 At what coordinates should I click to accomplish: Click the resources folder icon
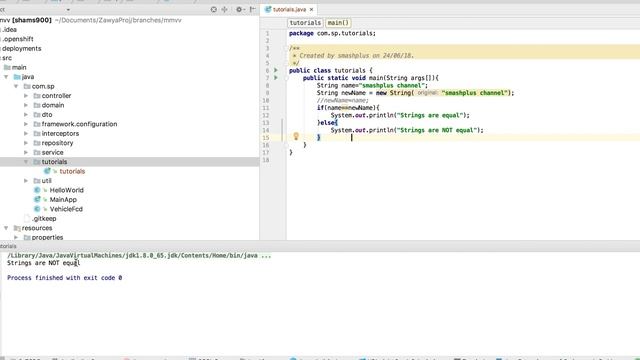tap(17, 228)
